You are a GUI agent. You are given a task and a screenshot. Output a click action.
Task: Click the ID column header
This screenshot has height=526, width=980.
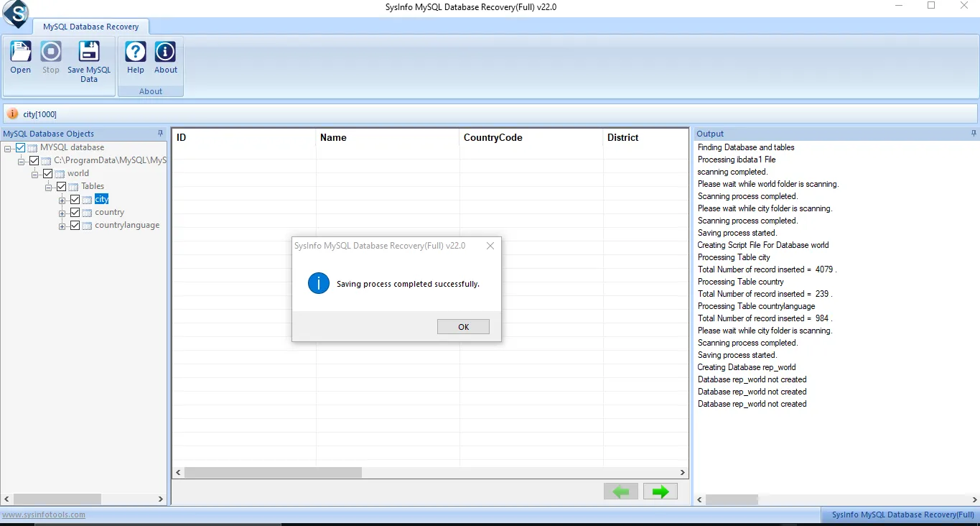click(244, 137)
